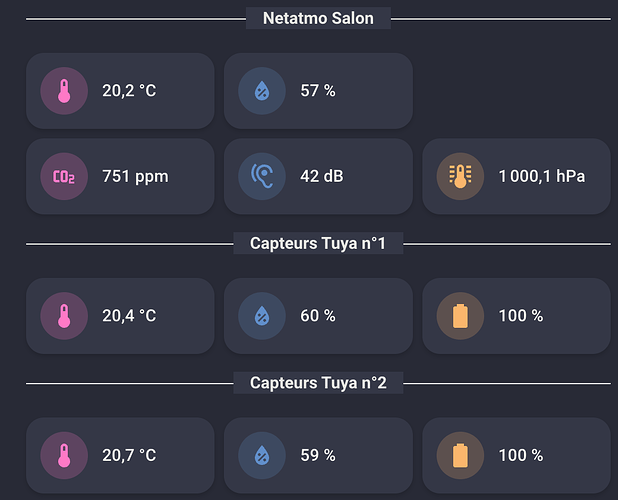
Task: Click the Netatmo Salon section title
Action: coord(318,18)
